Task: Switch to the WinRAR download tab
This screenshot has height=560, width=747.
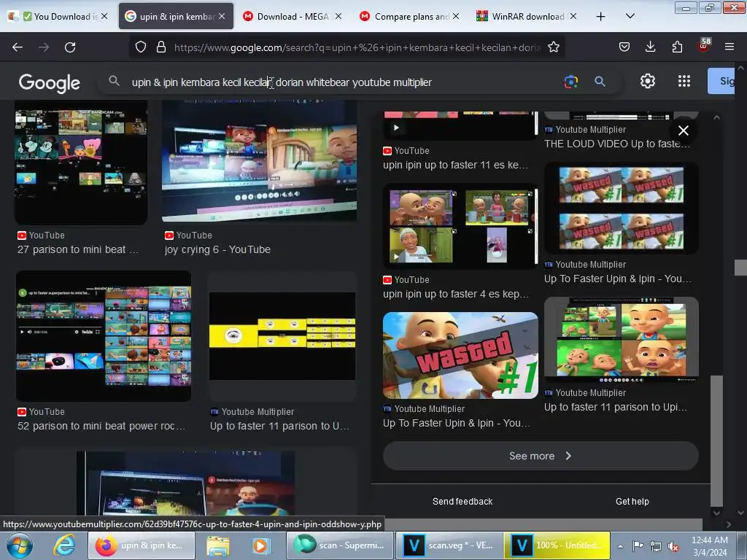Action: [527, 17]
